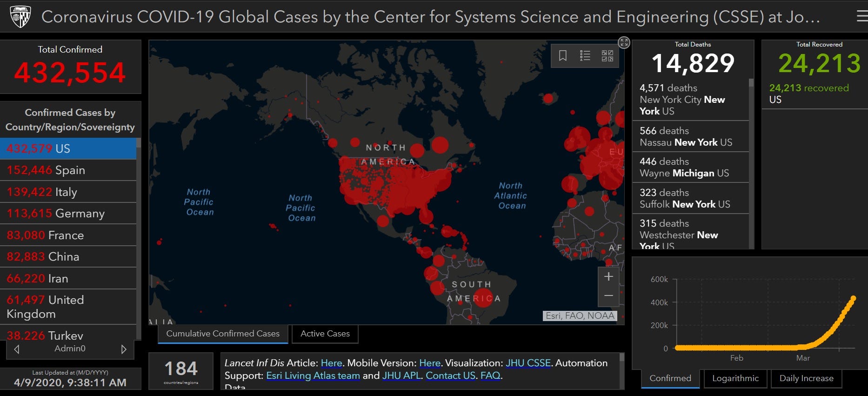The height and width of the screenshot is (396, 868).
Task: Go to previous Admin level with left arrow
Action: pyautogui.click(x=17, y=349)
